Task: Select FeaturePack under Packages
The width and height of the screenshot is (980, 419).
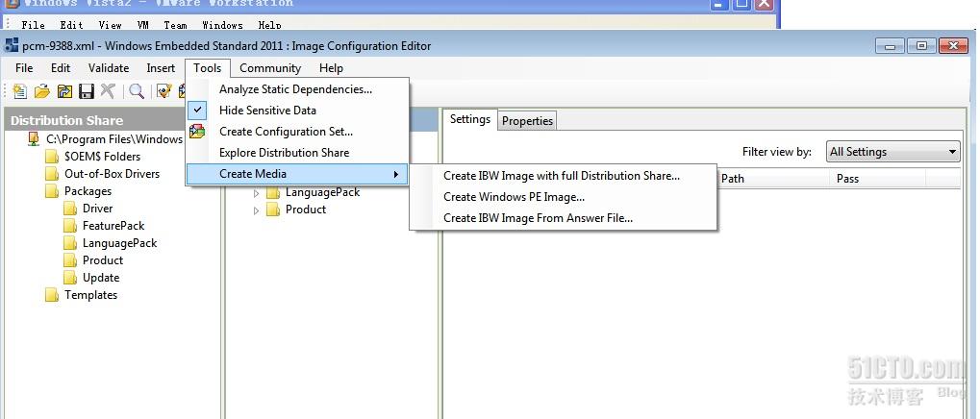Action: tap(113, 226)
